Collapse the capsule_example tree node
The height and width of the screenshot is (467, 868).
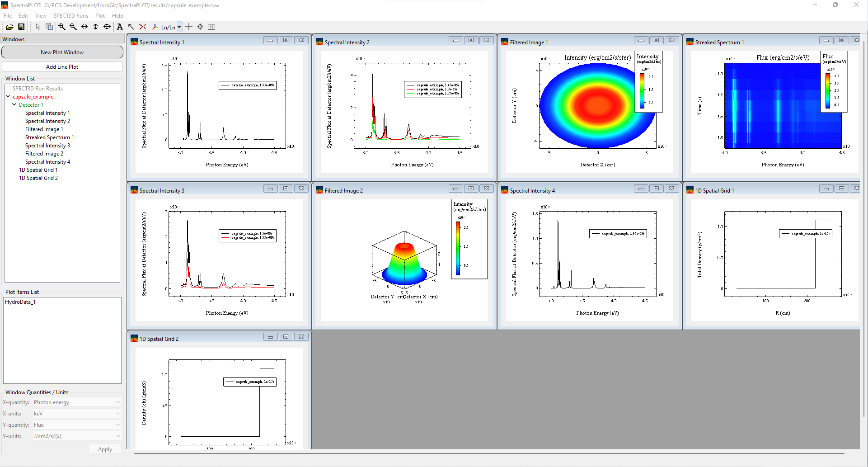point(8,96)
